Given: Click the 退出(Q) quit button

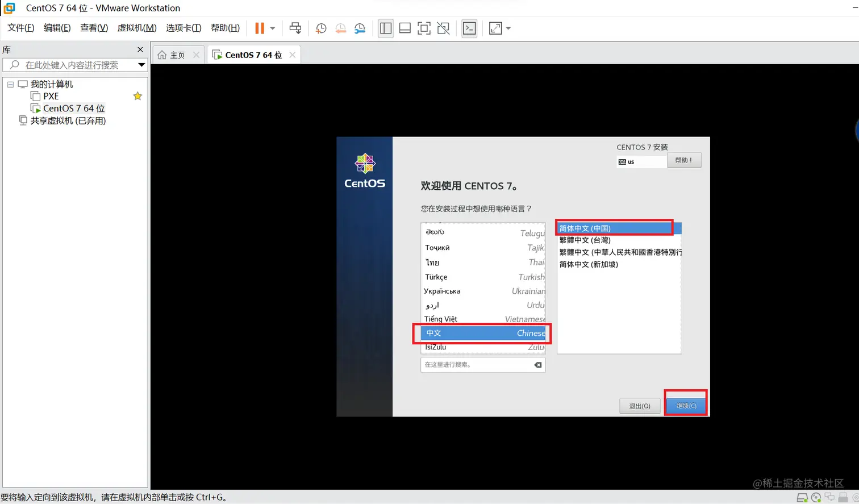Looking at the screenshot, I should [640, 406].
